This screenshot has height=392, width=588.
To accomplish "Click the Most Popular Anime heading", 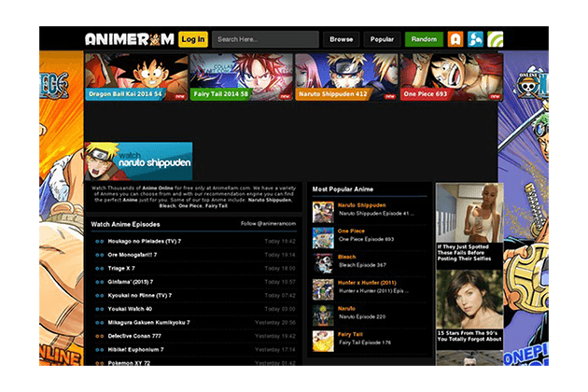I will click(x=343, y=189).
